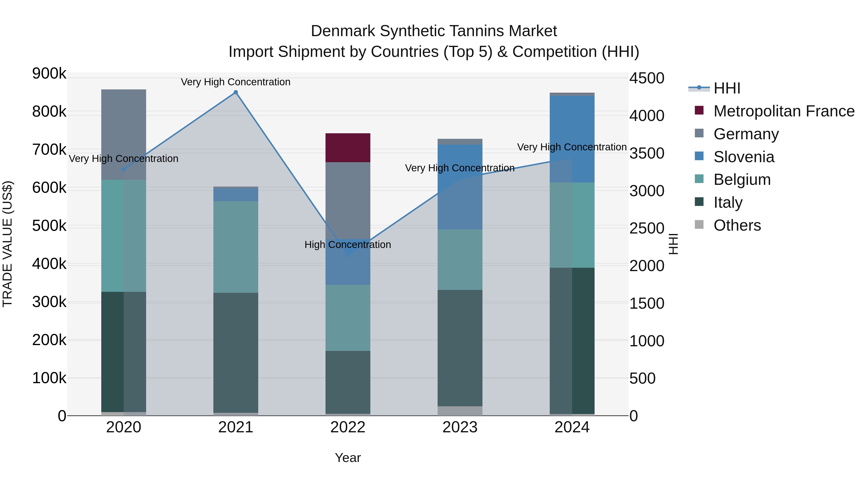The width and height of the screenshot is (868, 488).
Task: Click the maroon Metropolitan France segment in 2022
Action: 348,148
